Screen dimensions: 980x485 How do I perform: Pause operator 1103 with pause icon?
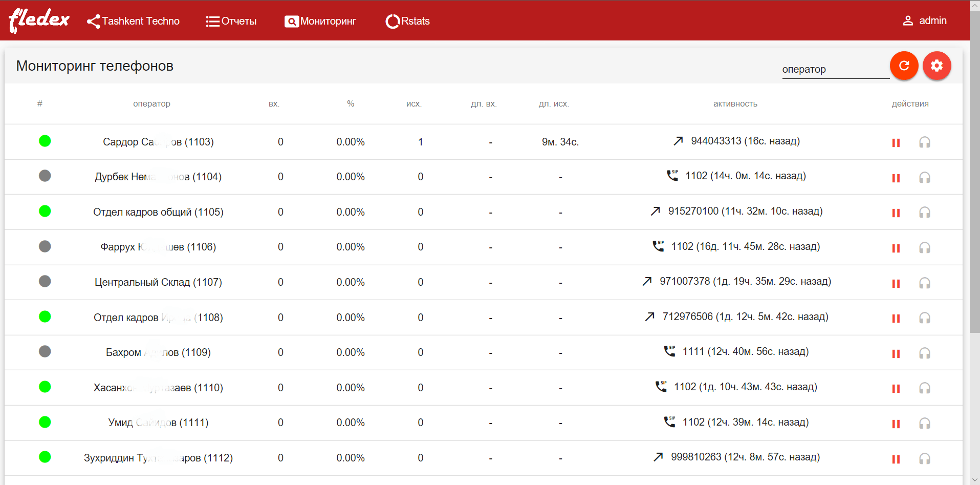(896, 143)
